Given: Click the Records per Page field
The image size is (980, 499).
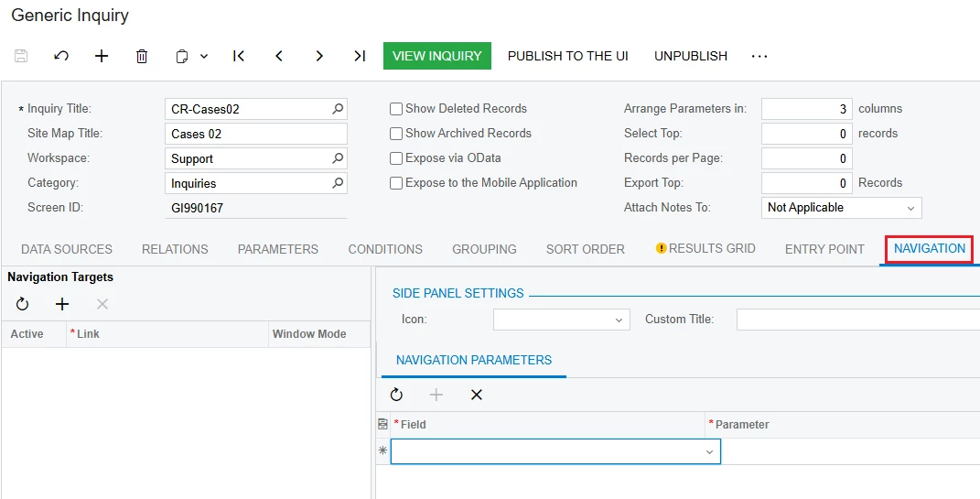Looking at the screenshot, I should point(807,158).
